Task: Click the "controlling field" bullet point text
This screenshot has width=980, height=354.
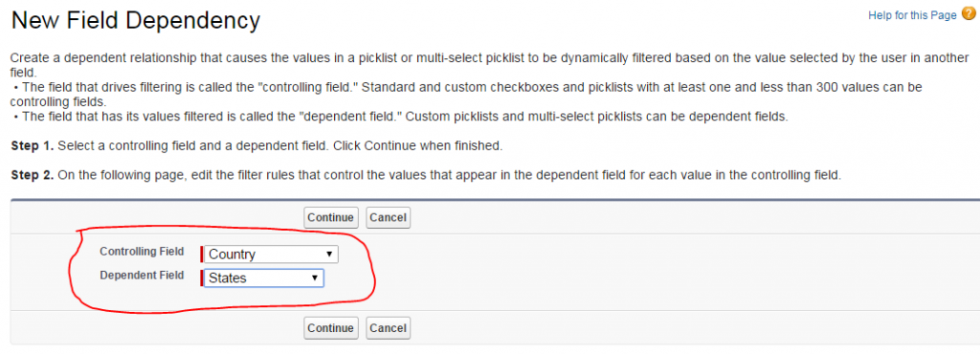Action: tap(466, 94)
